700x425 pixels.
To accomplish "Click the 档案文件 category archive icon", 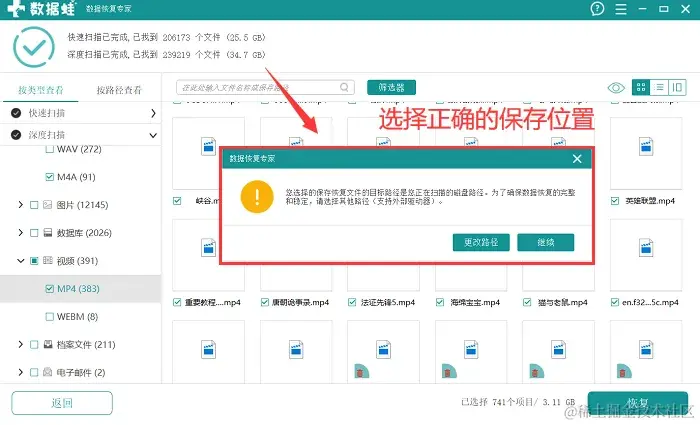I will pyautogui.click(x=47, y=344).
